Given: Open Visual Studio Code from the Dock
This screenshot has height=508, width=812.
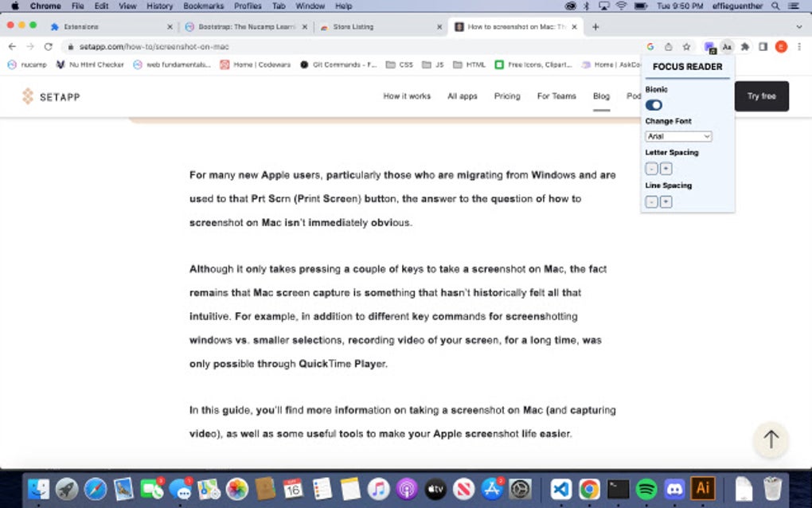Looking at the screenshot, I should 560,489.
